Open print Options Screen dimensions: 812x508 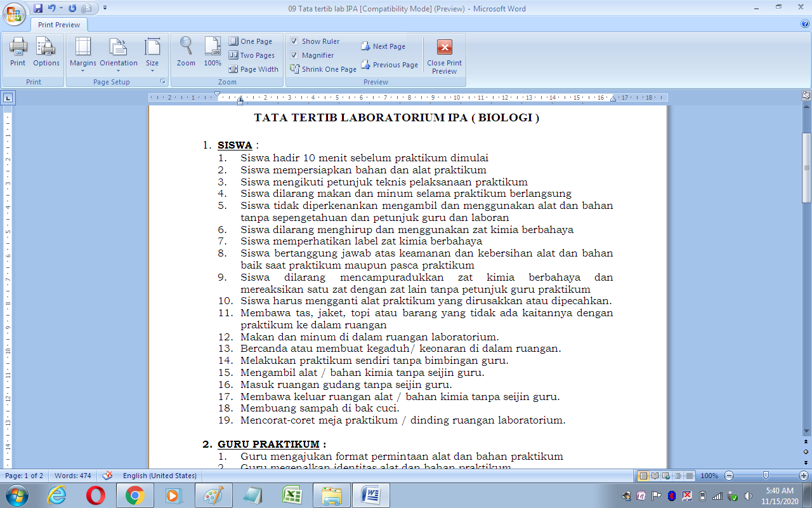coord(46,54)
